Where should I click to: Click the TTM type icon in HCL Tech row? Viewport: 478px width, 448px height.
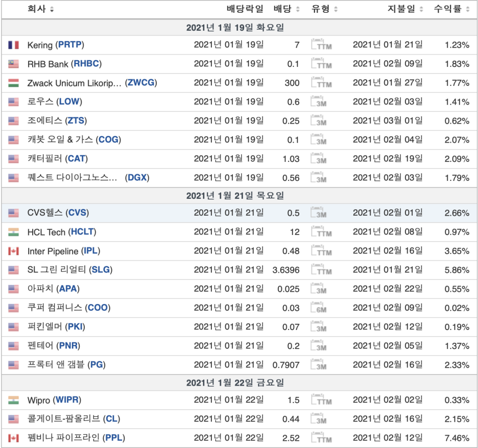(321, 231)
